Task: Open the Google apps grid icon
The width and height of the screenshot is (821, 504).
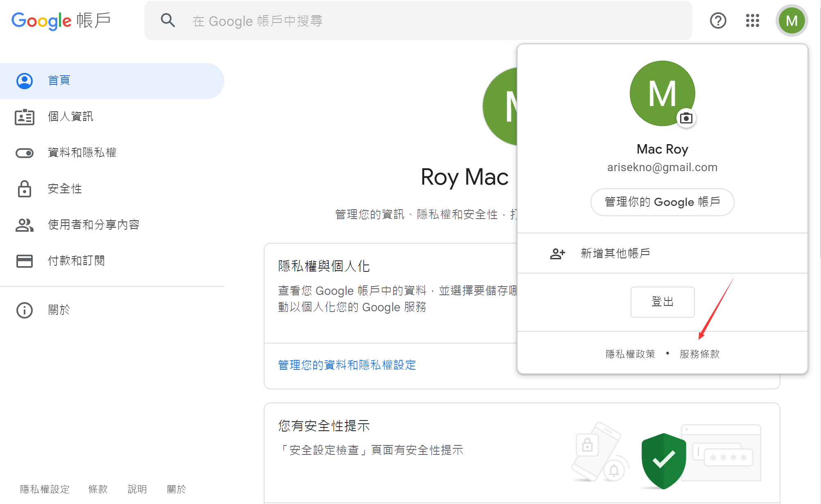Action: tap(752, 20)
